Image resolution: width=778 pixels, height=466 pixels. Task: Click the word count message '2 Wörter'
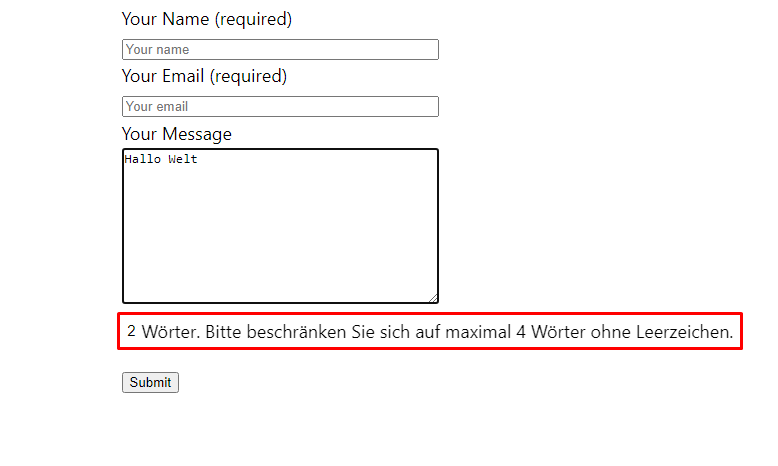163,332
